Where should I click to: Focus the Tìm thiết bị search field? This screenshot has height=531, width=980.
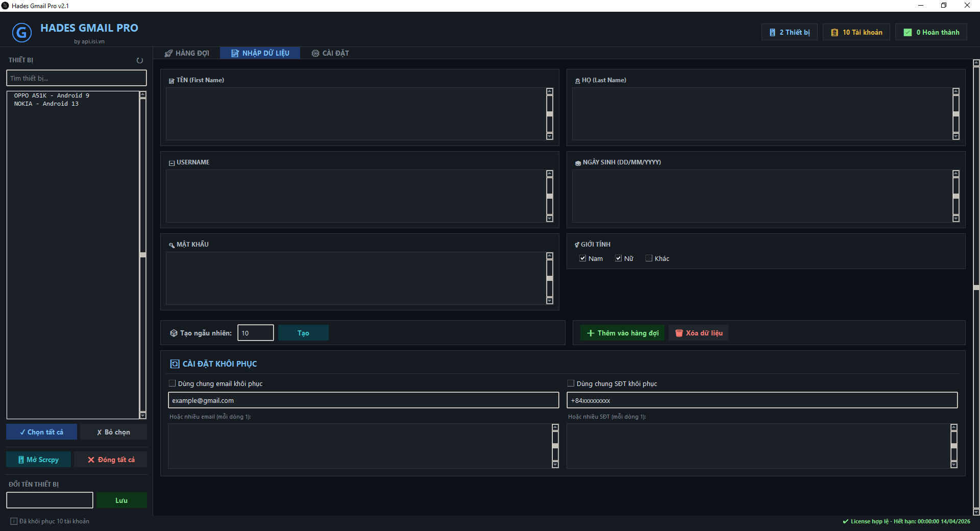tap(76, 78)
